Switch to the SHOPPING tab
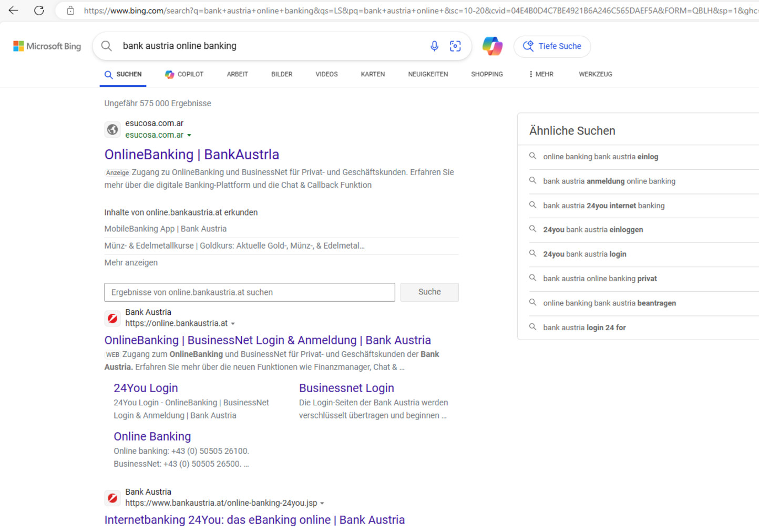Viewport: 759px width, 532px height. pos(487,74)
